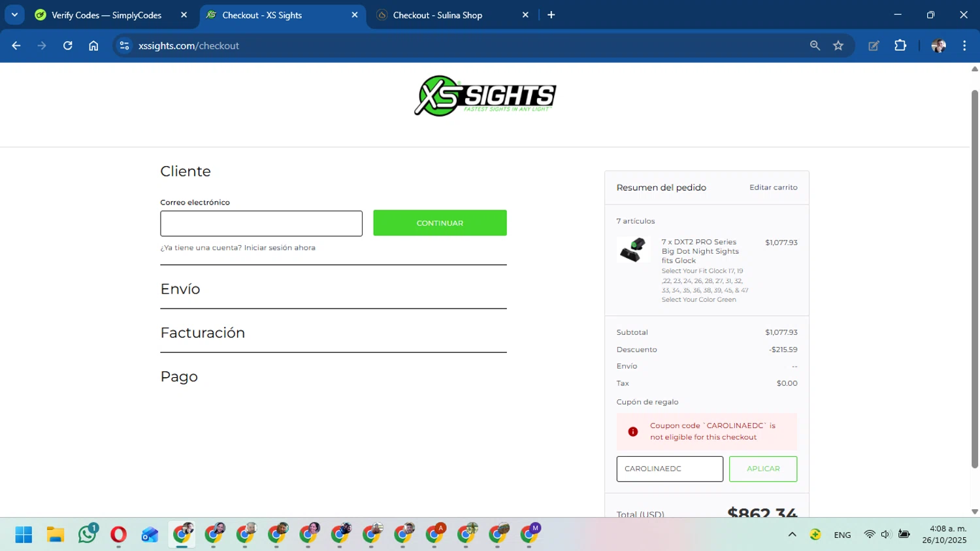Open File Explorer from the taskbar

tap(56, 535)
